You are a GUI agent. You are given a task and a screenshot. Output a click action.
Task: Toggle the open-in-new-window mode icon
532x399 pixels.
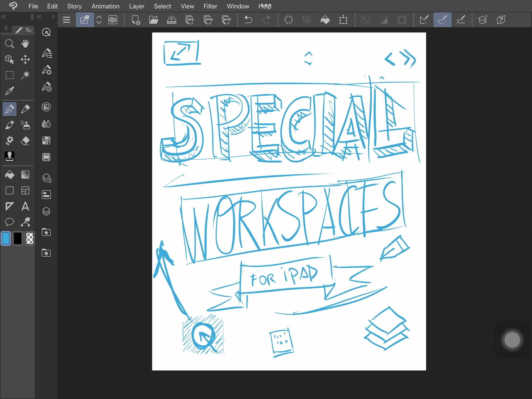85,20
